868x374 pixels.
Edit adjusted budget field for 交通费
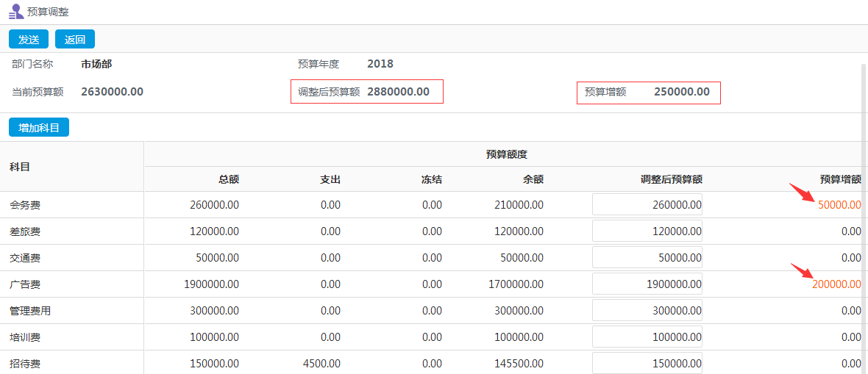(x=647, y=258)
